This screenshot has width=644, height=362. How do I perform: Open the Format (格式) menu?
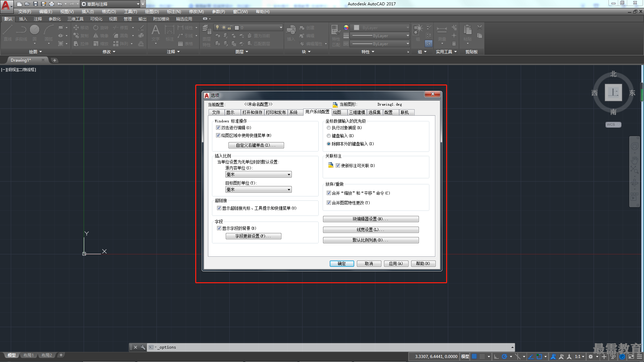click(109, 11)
